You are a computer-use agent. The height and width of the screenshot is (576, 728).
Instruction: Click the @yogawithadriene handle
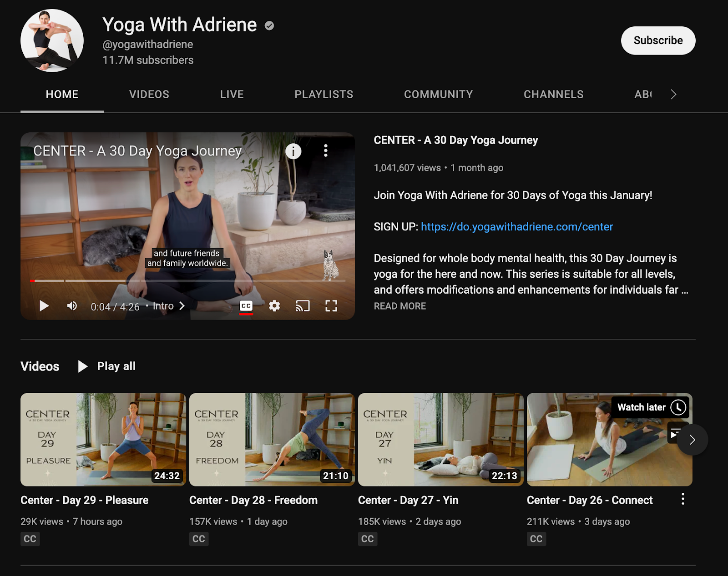[x=148, y=45]
